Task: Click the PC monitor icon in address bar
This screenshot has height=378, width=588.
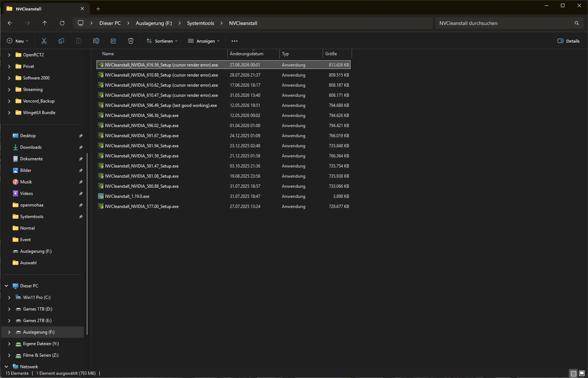Action: [x=81, y=23]
